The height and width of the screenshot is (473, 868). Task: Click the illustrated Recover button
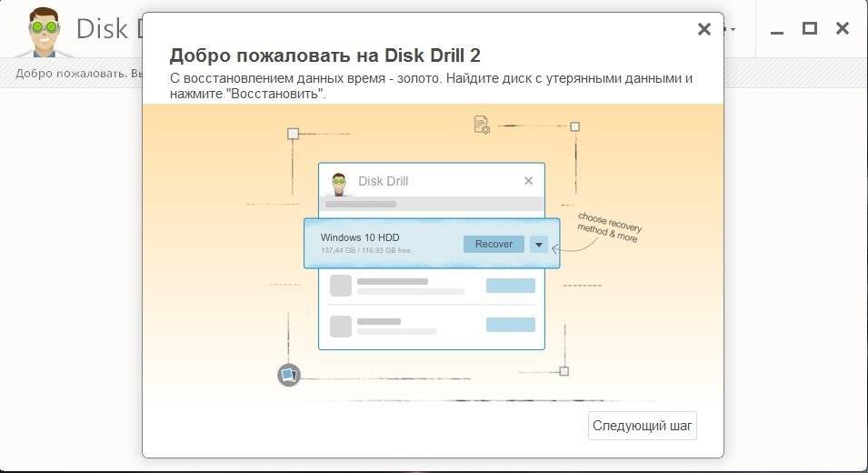[494, 245]
